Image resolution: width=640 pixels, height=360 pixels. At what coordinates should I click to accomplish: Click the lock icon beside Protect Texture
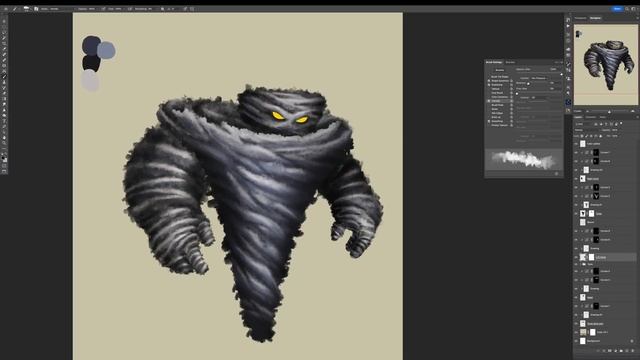point(511,125)
